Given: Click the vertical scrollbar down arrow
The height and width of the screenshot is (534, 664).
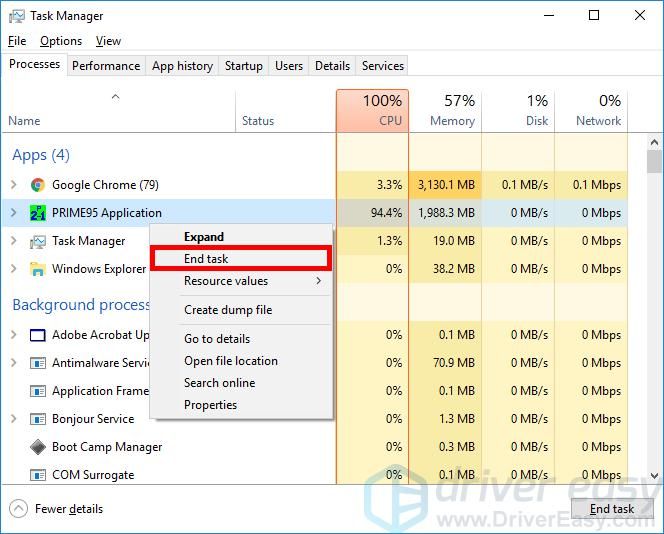Looking at the screenshot, I should coord(655,476).
